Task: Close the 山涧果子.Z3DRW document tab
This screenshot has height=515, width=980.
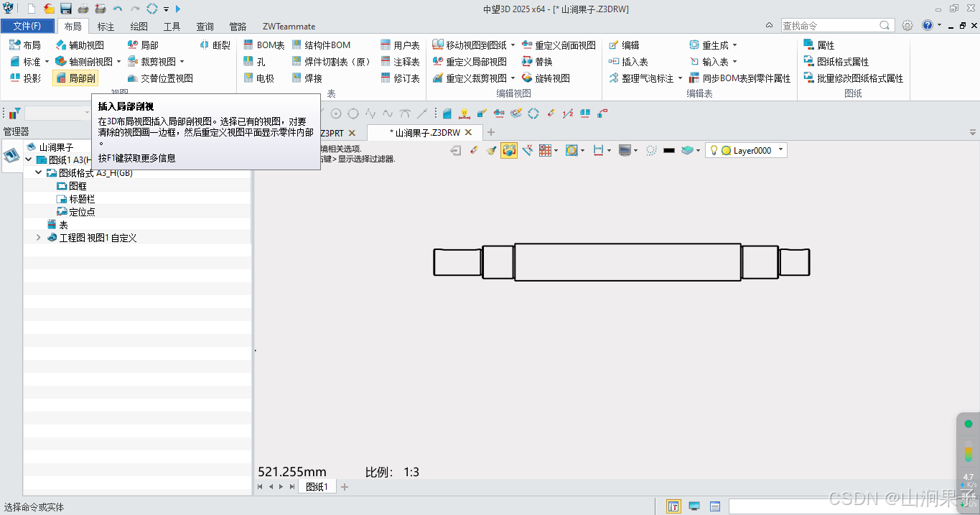Action: [x=468, y=133]
